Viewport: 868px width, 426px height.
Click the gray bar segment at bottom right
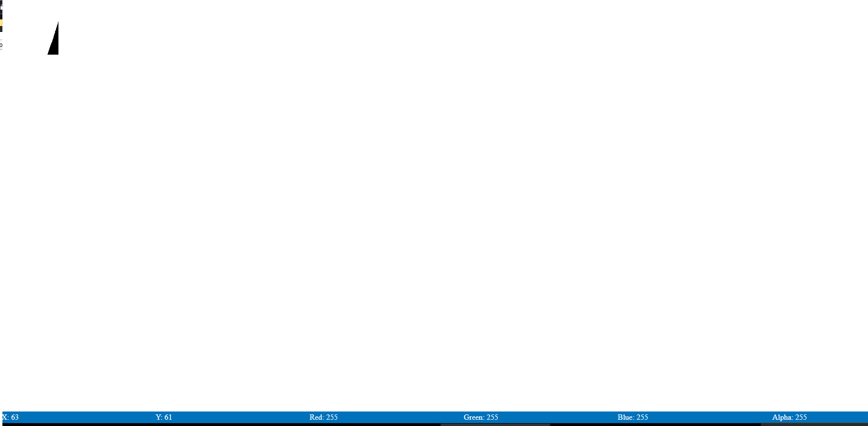814,425
